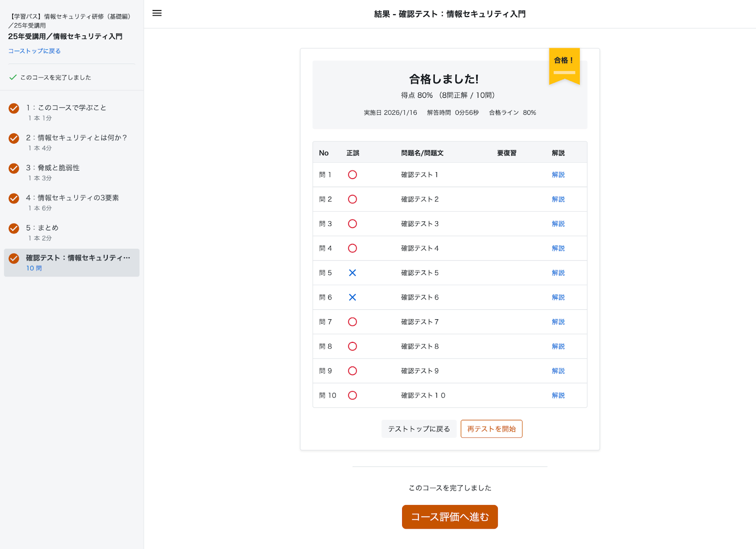Viewport: 756px width, 549px height.
Task: Start retest with 再テストを開始 button
Action: (x=491, y=429)
